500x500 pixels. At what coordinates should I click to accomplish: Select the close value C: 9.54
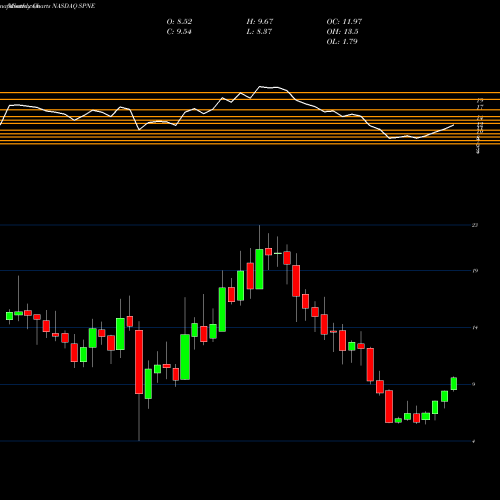tap(179, 32)
